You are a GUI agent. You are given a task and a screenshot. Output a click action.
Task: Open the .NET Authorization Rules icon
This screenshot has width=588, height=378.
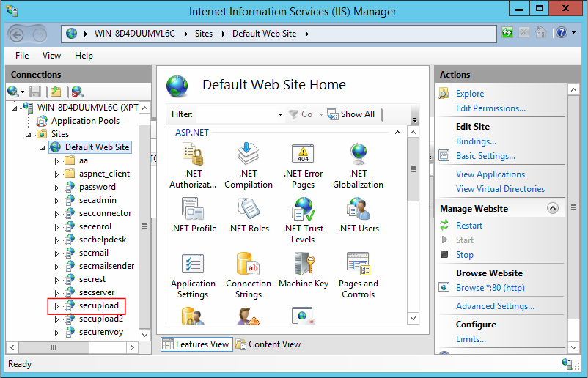[x=193, y=155]
